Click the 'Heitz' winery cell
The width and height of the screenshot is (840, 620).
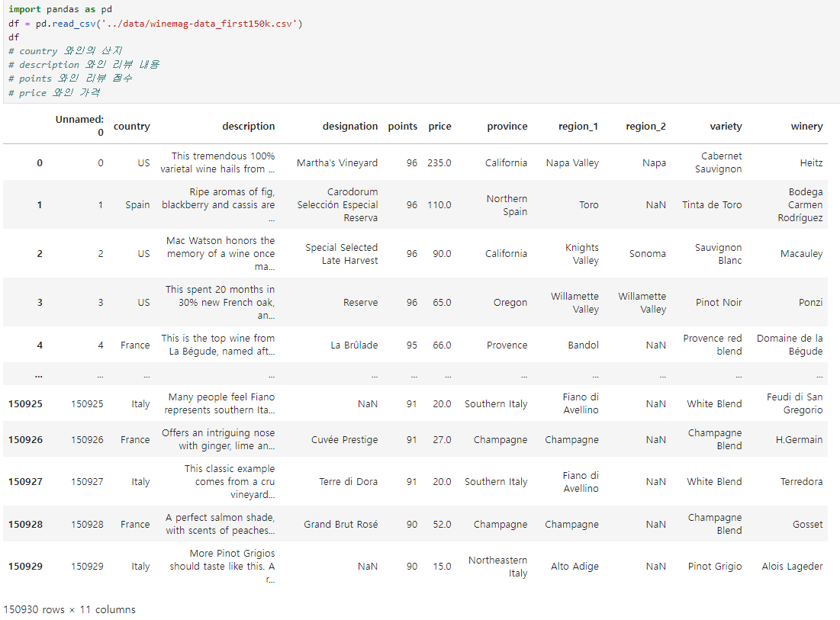pyautogui.click(x=811, y=162)
